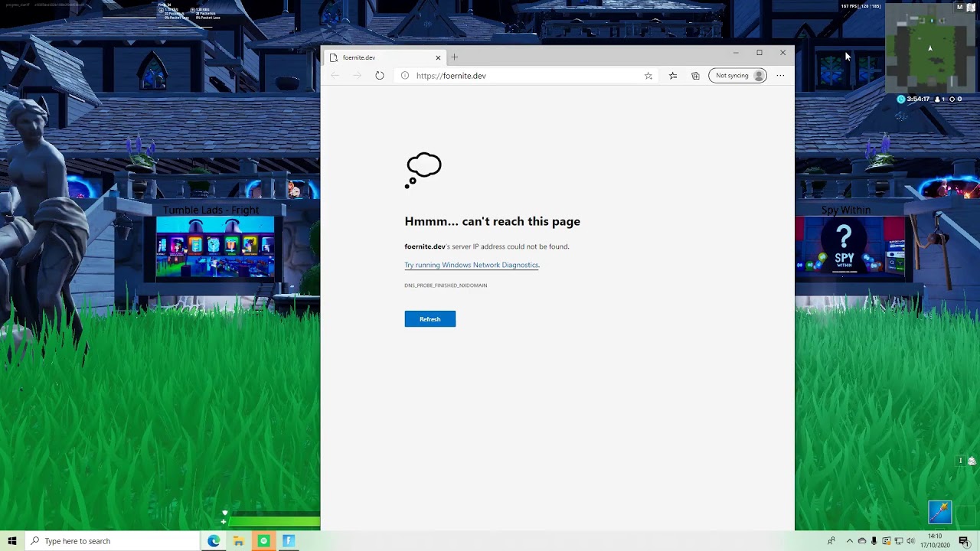Open the Try running Windows Network Diagnostics link
Image resolution: width=980 pixels, height=551 pixels.
tap(471, 265)
